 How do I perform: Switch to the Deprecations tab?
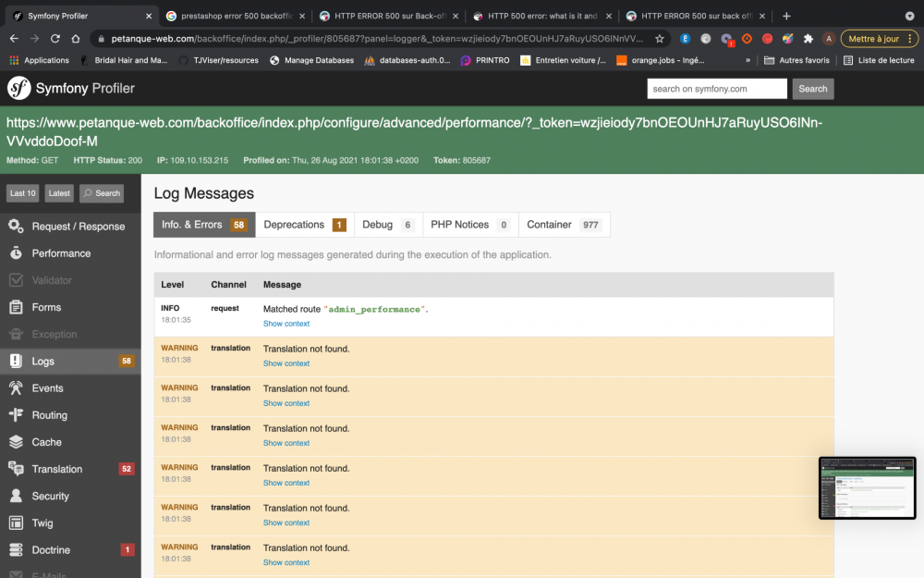click(305, 225)
